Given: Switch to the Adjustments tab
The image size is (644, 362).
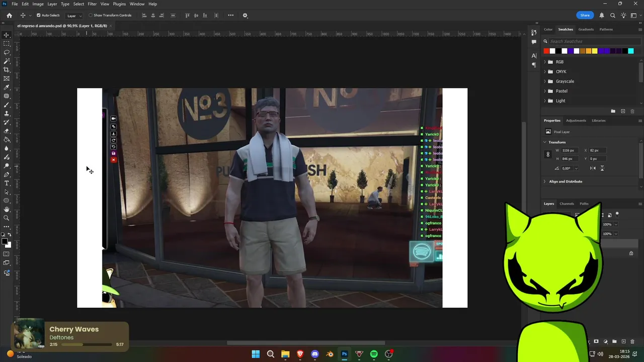Looking at the screenshot, I should 576,121.
